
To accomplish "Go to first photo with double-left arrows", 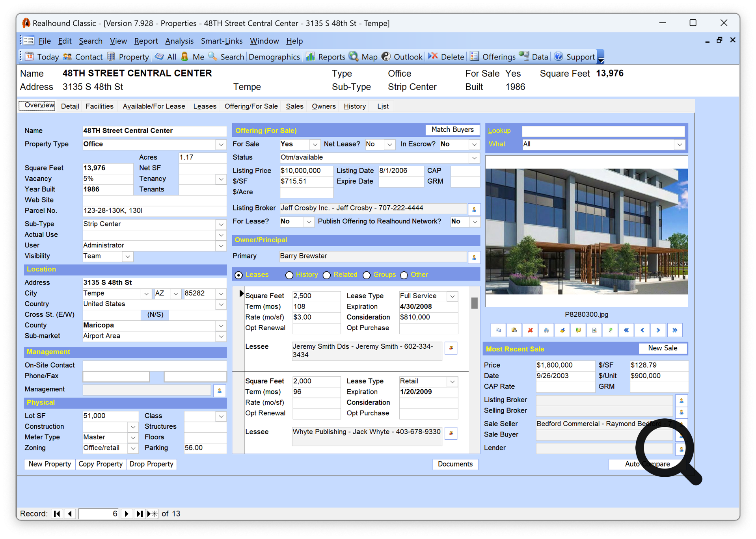I will (x=626, y=330).
